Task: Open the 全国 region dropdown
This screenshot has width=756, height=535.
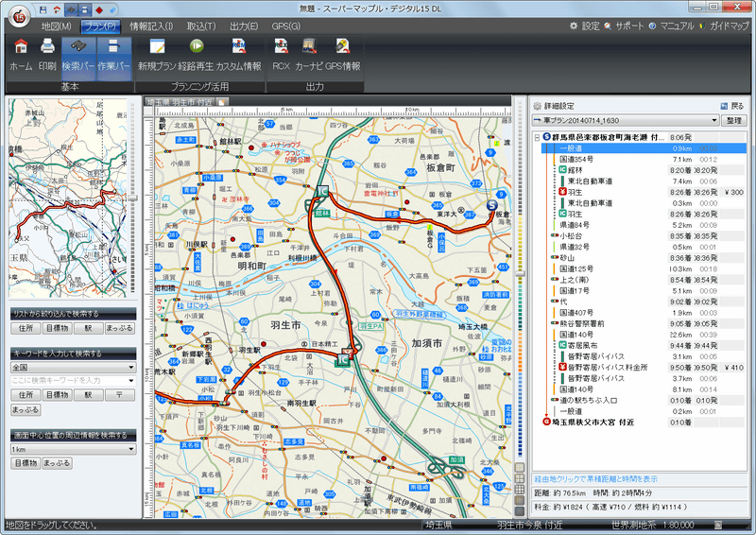Action: click(74, 367)
